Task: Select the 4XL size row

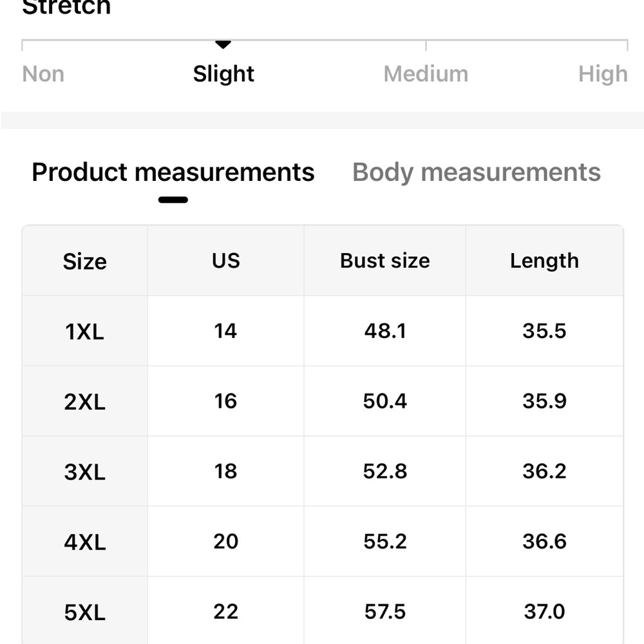Action: pyautogui.click(x=84, y=541)
